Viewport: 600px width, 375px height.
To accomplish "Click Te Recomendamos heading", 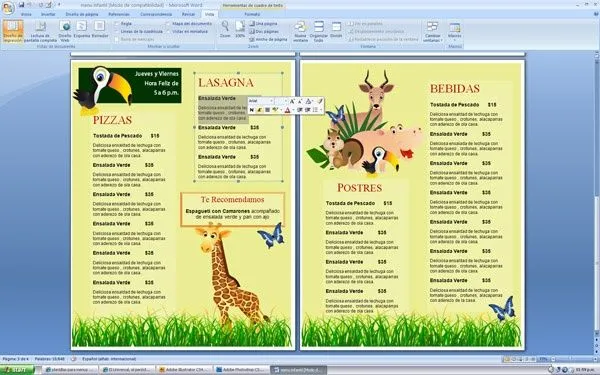I will 232,199.
